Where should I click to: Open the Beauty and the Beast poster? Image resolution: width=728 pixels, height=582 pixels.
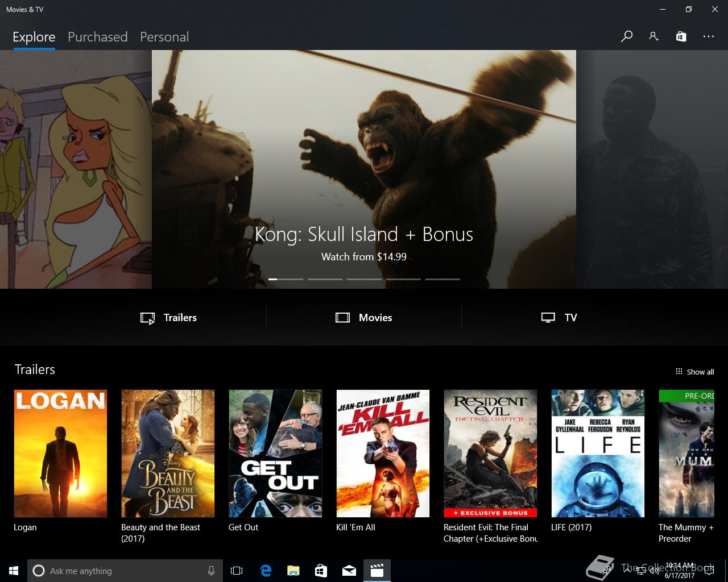tap(168, 454)
